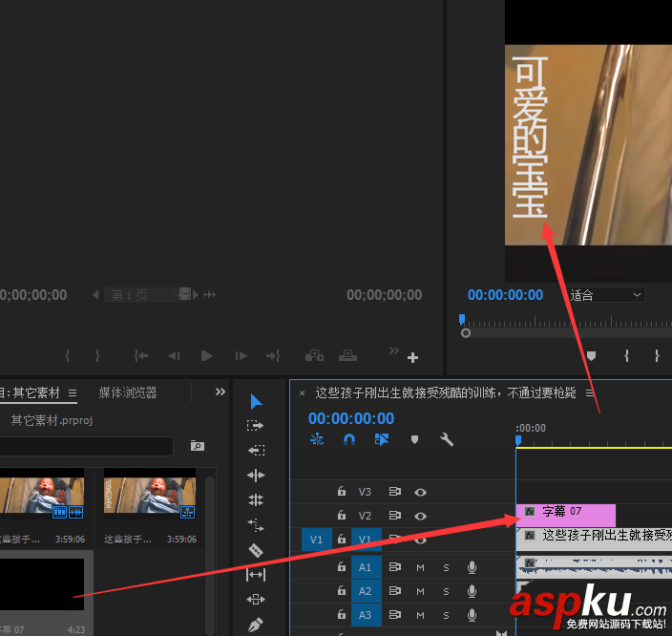Step forward one frame in source
Image resolution: width=672 pixels, height=636 pixels.
(x=241, y=356)
